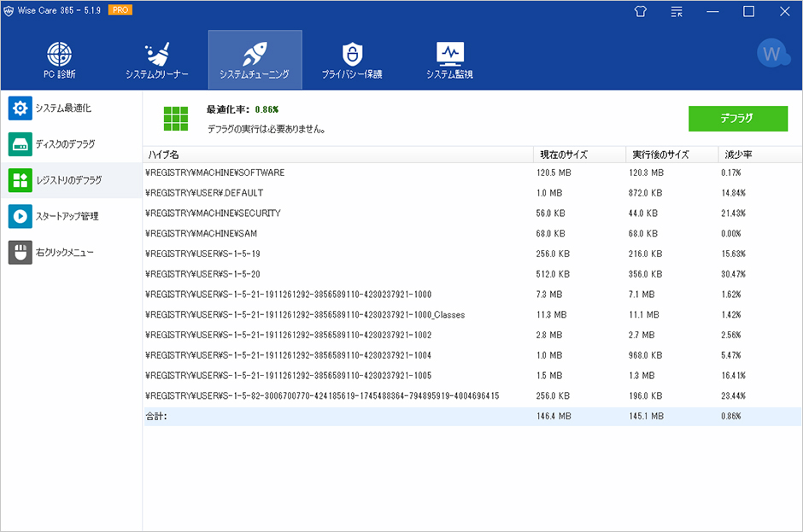
Task: Click the スタートアップ管理 play icon
Action: point(20,216)
